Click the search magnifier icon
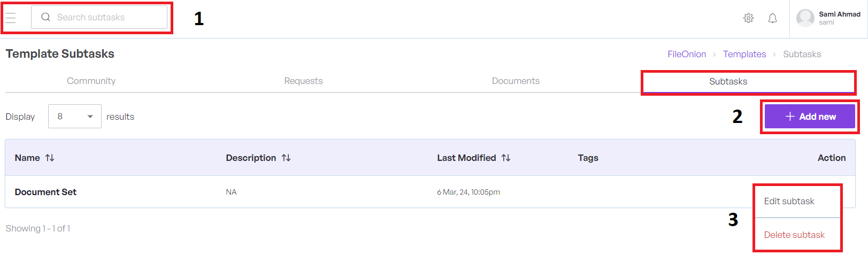The image size is (868, 278). 46,17
